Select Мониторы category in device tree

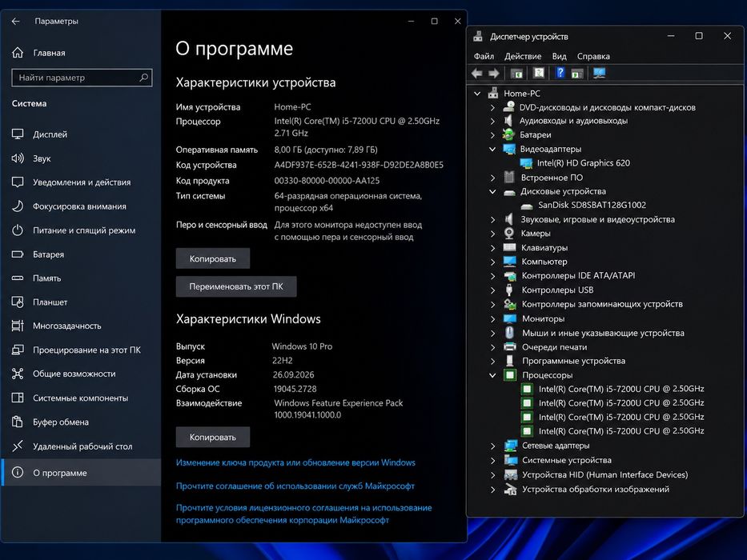[543, 318]
